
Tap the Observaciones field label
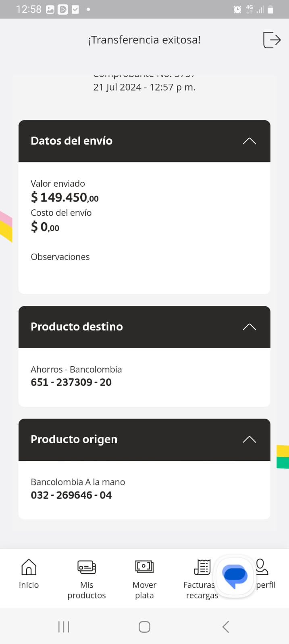point(60,257)
